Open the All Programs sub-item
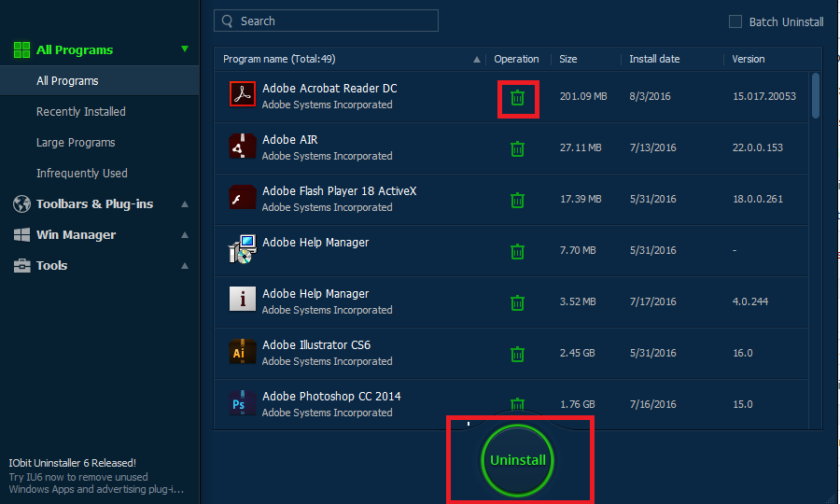Image resolution: width=840 pixels, height=504 pixels. pyautogui.click(x=100, y=81)
